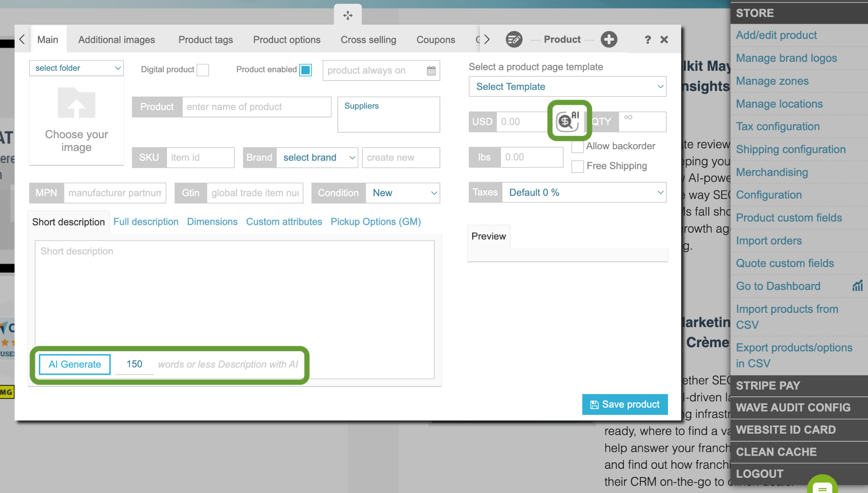
Task: Click the dashboard chart icon
Action: tap(857, 286)
